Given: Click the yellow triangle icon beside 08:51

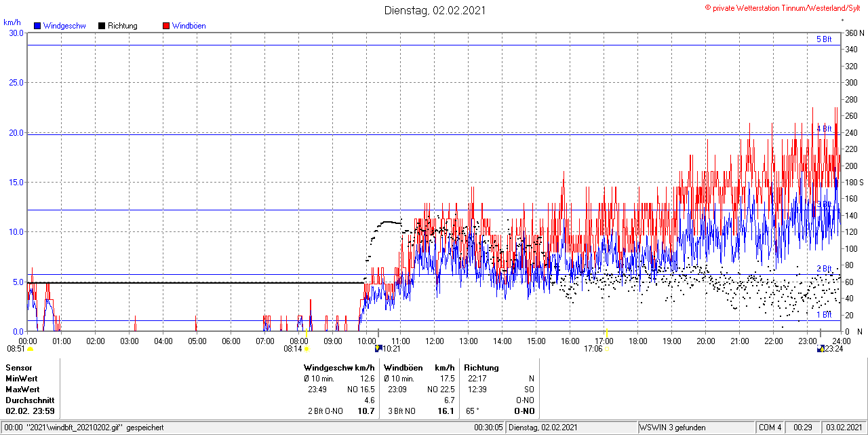Looking at the screenshot, I should [x=30, y=349].
